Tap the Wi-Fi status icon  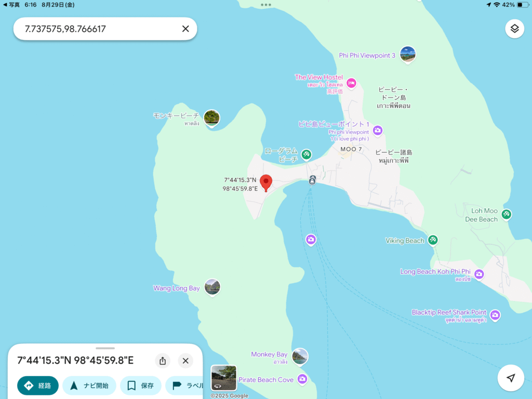497,5
